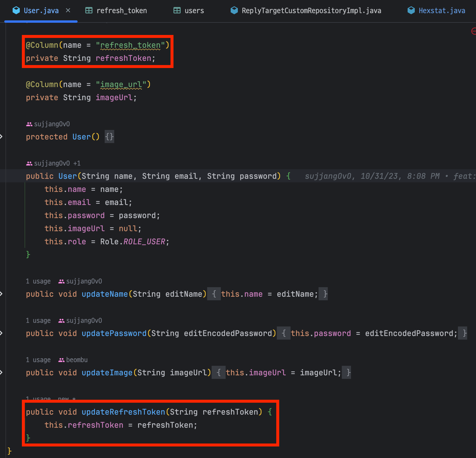Expand the updateName method fold arrow

coord(1,294)
